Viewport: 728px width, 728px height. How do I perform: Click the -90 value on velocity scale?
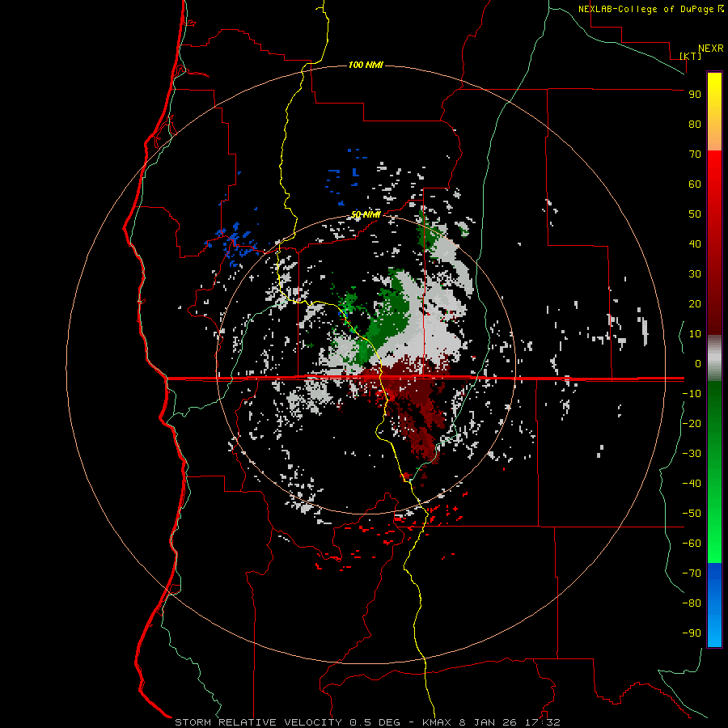click(692, 633)
